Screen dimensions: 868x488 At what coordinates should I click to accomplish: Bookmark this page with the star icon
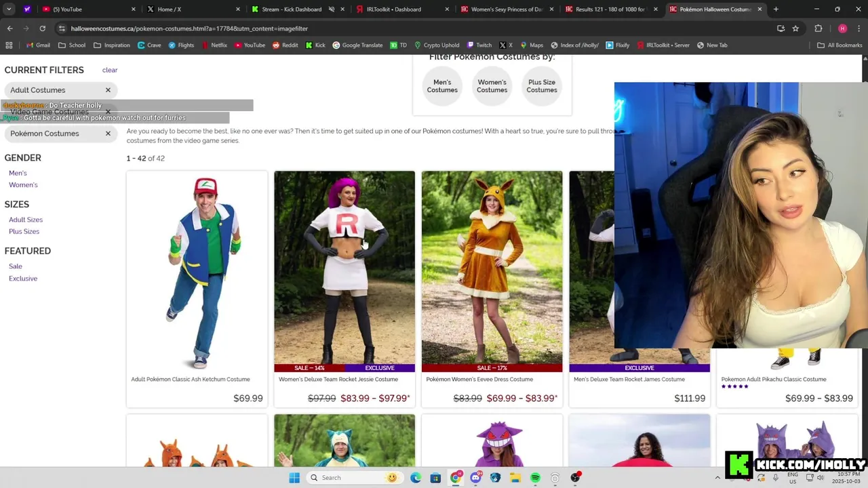coord(795,28)
